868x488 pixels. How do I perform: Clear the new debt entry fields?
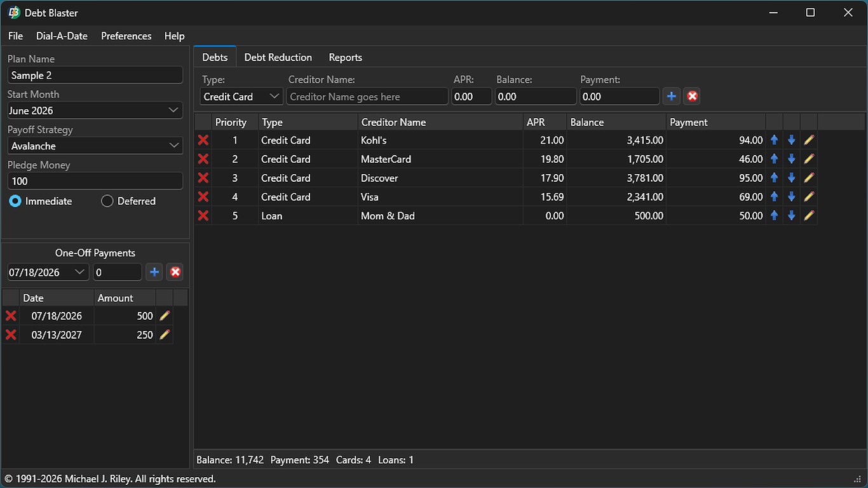tap(692, 97)
